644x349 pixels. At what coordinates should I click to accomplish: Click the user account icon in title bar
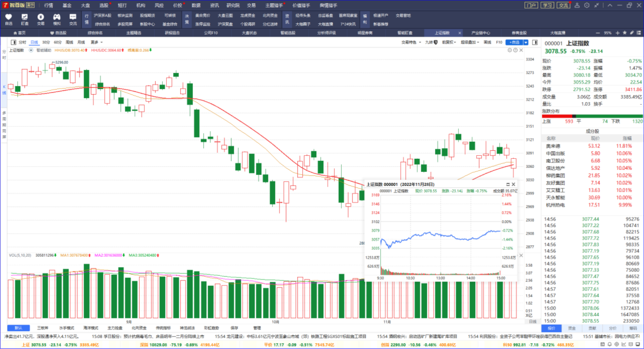click(577, 5)
